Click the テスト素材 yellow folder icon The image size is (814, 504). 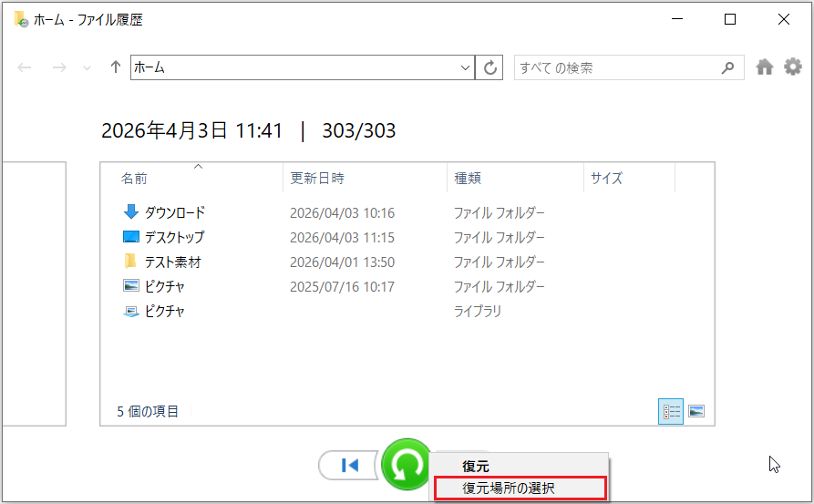(x=130, y=261)
